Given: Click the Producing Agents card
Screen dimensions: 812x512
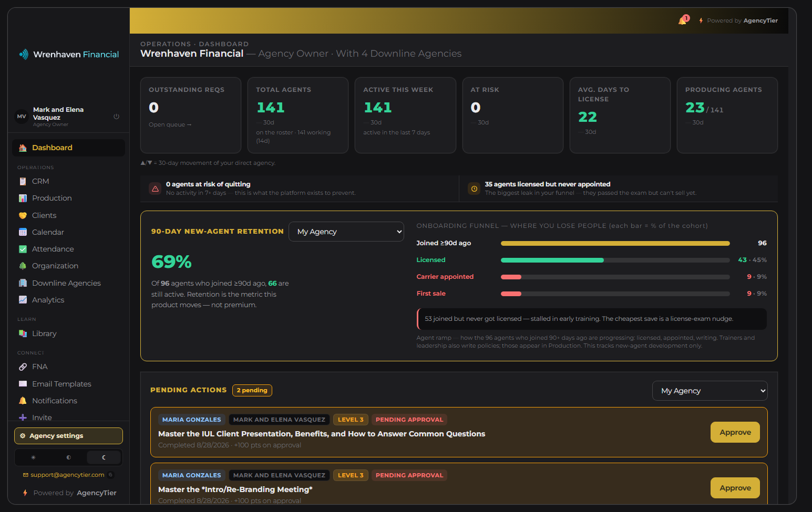Looking at the screenshot, I should tap(727, 116).
